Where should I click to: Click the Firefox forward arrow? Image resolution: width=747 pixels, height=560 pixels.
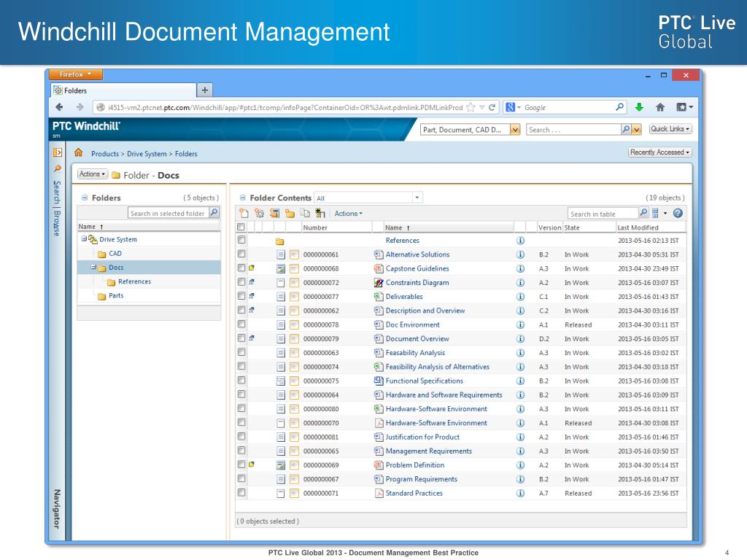(80, 107)
